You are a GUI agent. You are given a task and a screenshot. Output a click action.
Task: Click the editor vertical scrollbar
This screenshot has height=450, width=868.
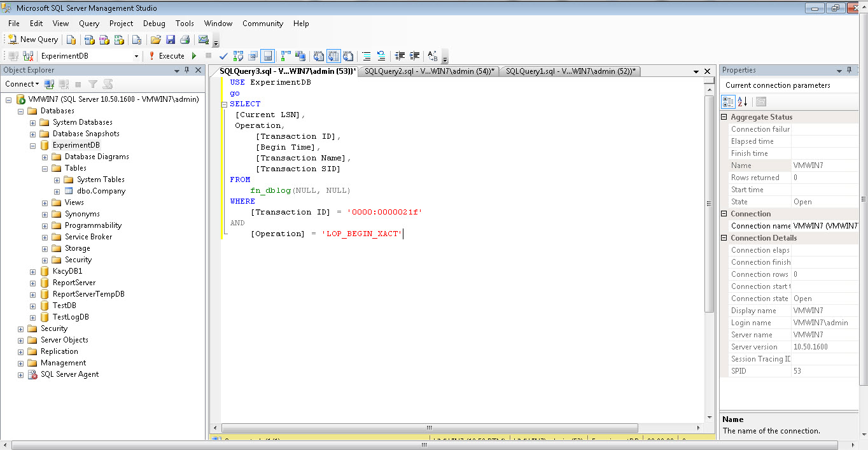click(710, 204)
